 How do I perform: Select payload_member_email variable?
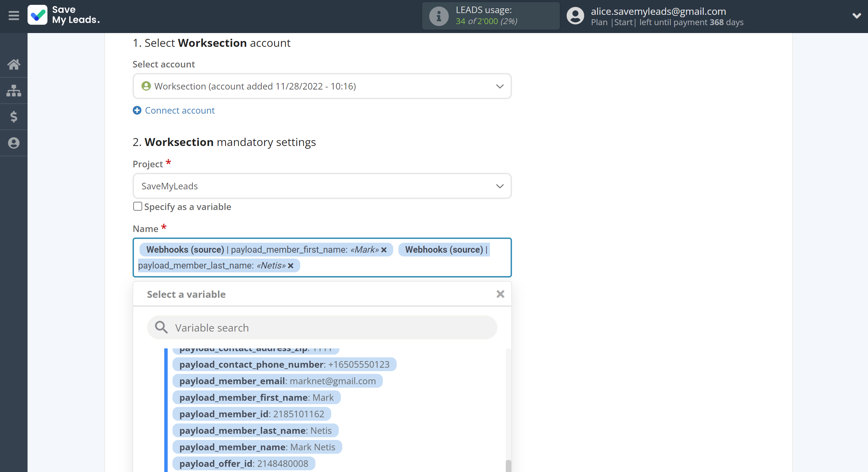click(x=278, y=381)
